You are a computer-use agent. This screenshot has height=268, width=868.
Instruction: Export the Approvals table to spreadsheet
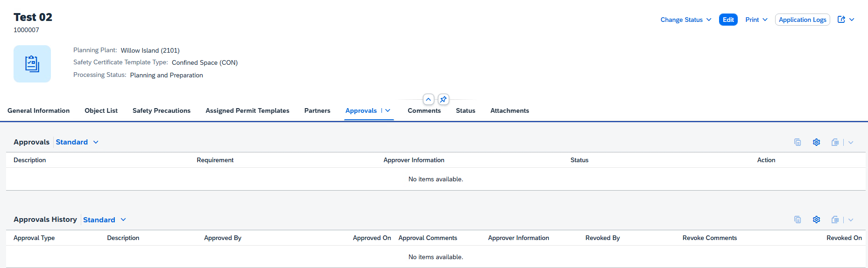835,142
